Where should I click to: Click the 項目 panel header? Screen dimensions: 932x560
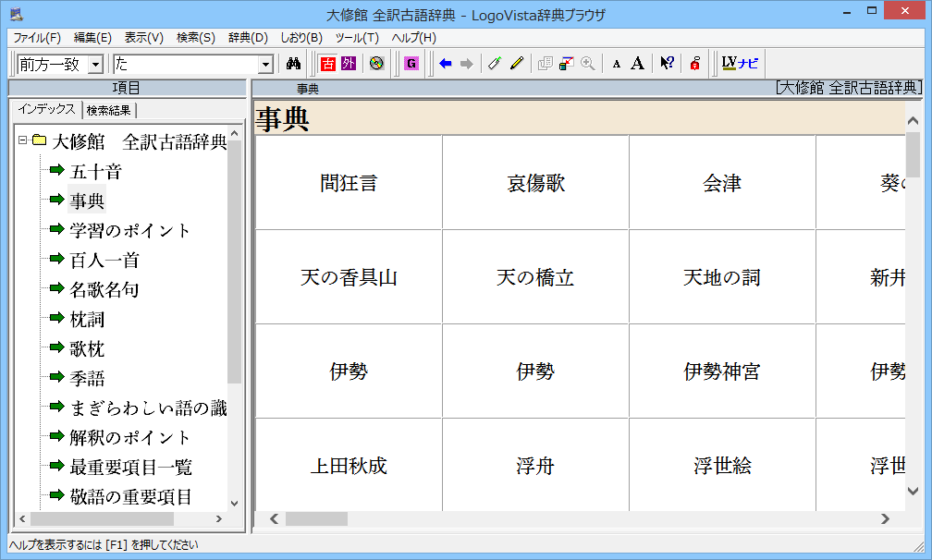128,89
